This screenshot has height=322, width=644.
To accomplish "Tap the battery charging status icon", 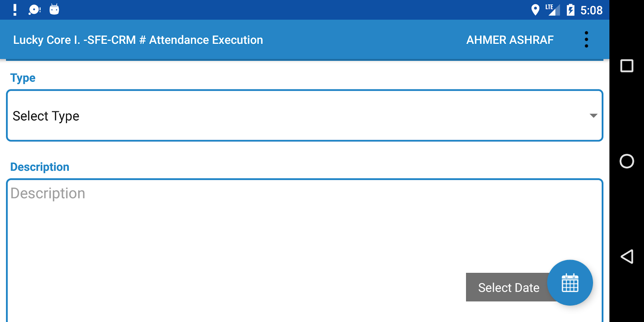I will tap(570, 10).
